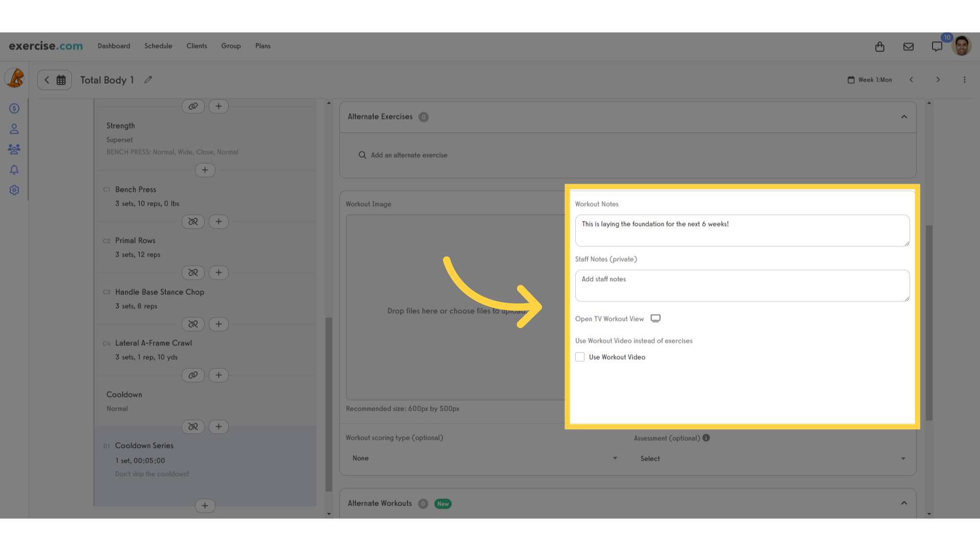Open the Plans menu tab
980x551 pixels.
(262, 46)
